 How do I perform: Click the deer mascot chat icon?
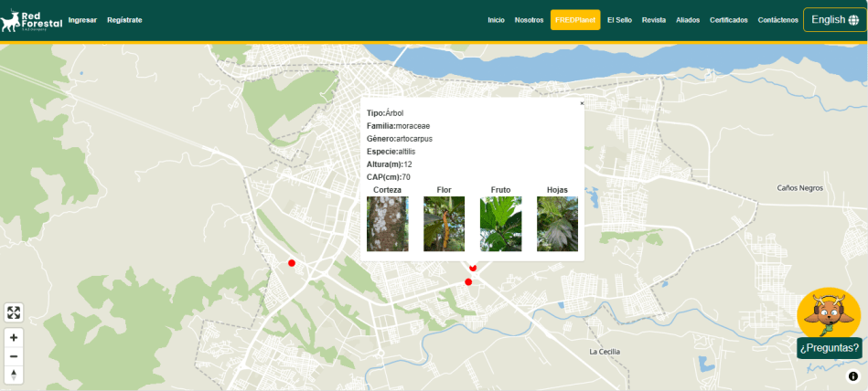pos(828,313)
